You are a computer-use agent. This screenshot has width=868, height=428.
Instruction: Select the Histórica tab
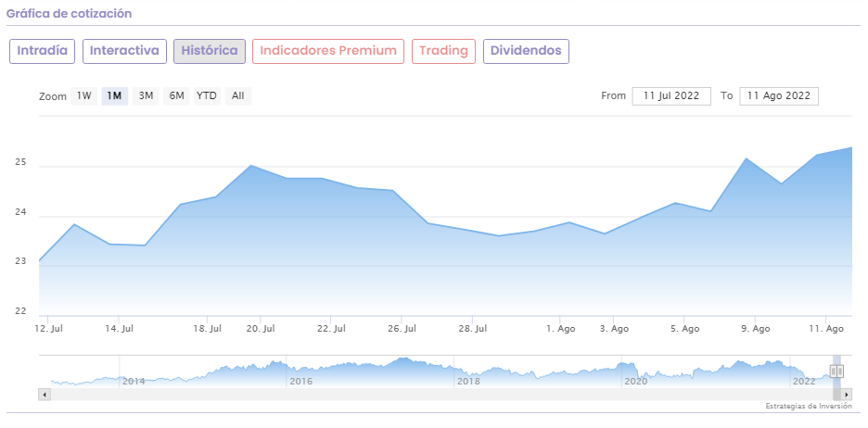(x=210, y=51)
